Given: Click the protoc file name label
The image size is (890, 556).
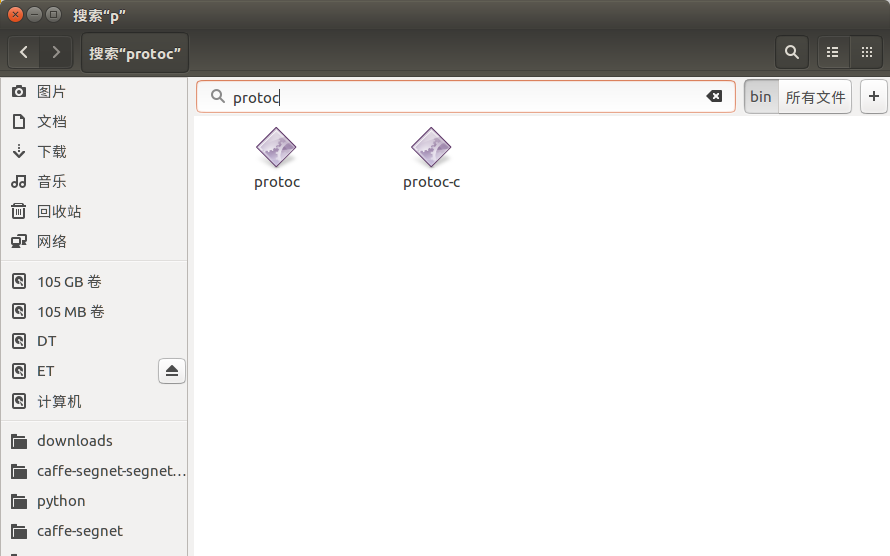Looking at the screenshot, I should [277, 182].
